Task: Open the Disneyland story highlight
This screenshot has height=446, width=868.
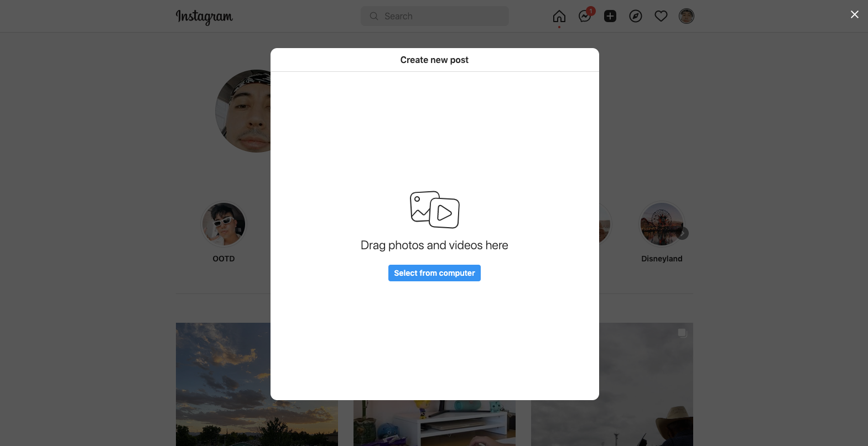Action: [x=662, y=224]
